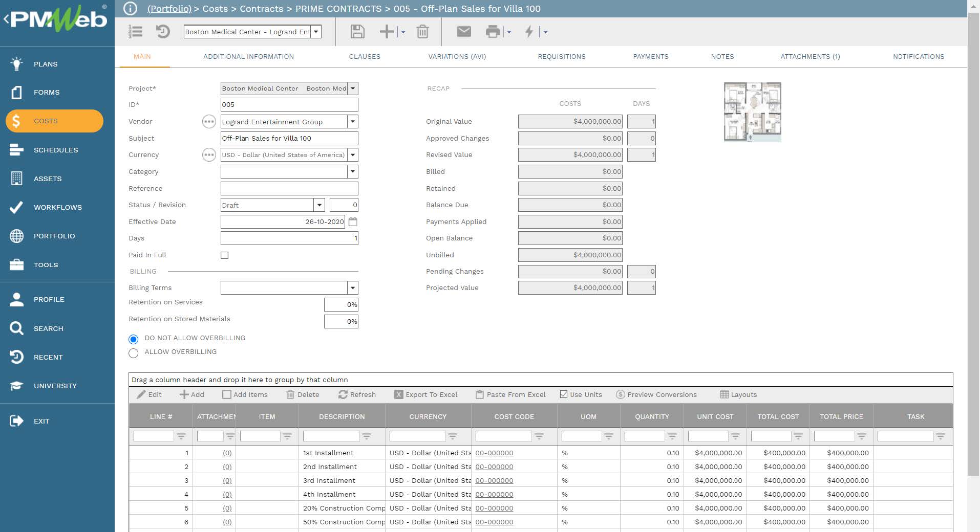Open the Effective Date calendar picker
This screenshot has height=532, width=980.
[x=353, y=221]
